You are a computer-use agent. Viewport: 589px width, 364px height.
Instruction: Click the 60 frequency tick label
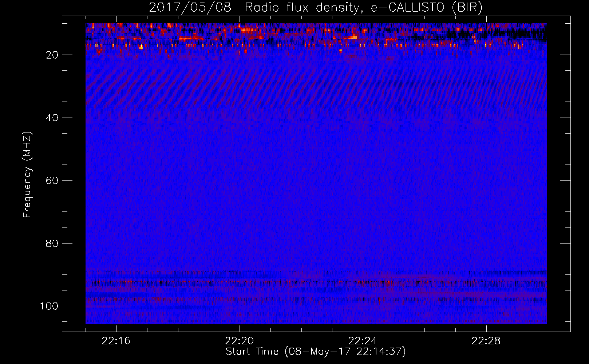[x=52, y=181]
